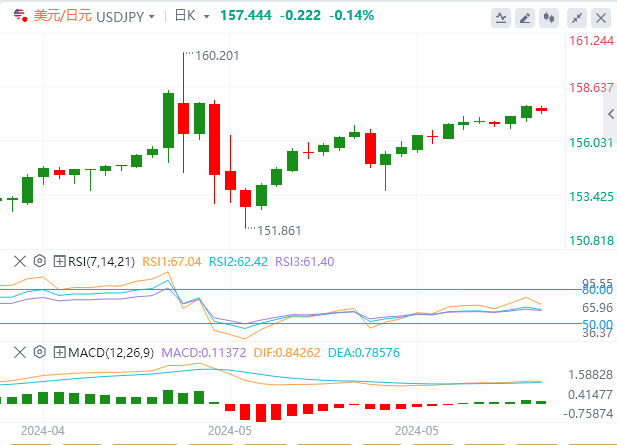The image size is (617, 445).
Task: Click the RSI2:62.42 value
Action: tap(238, 262)
